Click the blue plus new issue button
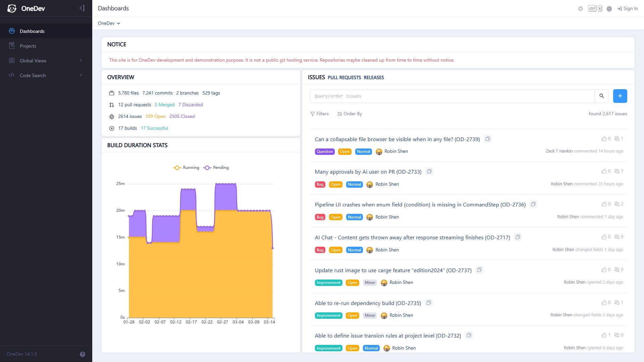 pos(620,96)
